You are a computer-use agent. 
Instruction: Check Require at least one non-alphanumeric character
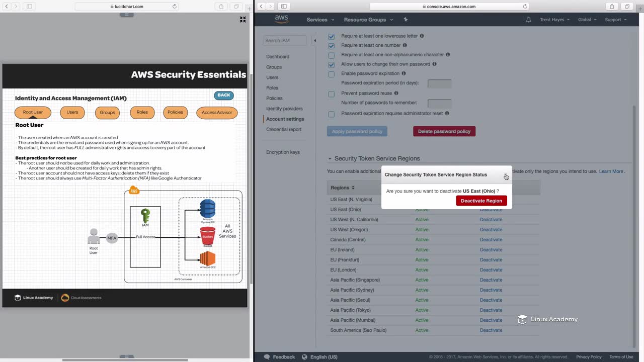331,55
